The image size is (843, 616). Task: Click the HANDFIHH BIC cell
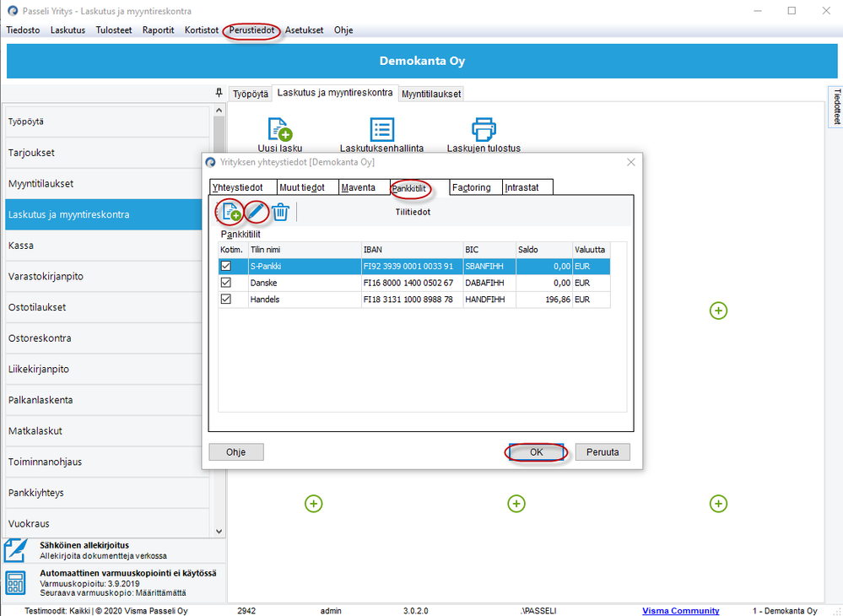point(489,300)
